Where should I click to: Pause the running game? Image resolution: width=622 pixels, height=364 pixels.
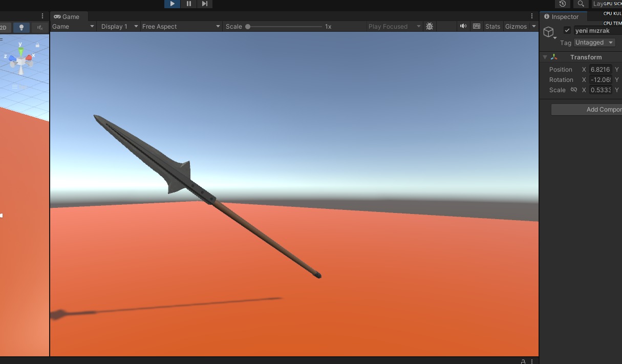[188, 4]
